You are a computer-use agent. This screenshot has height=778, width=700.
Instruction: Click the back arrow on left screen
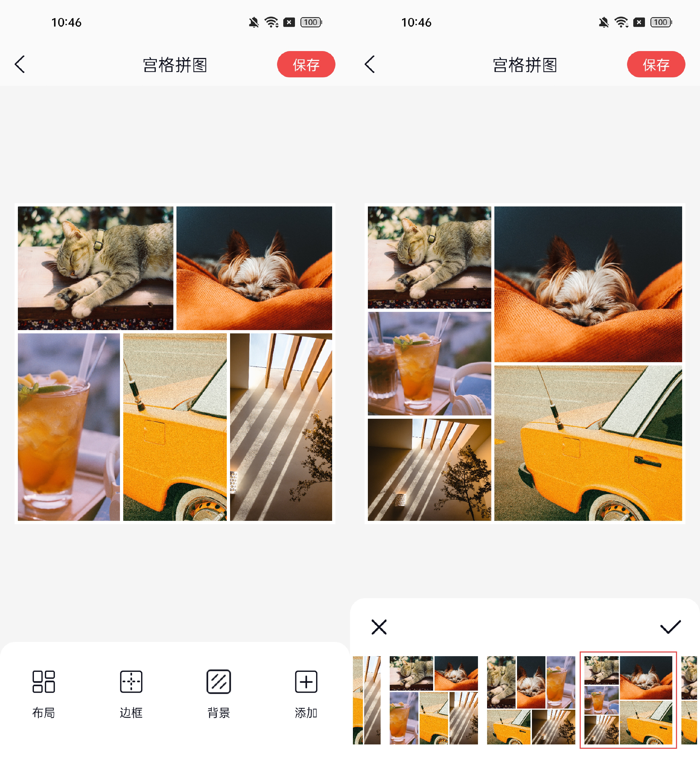pos(20,64)
